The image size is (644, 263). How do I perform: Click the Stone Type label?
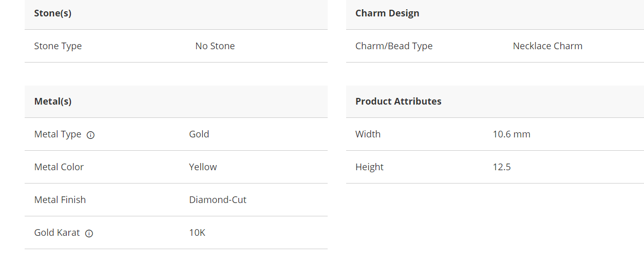[58, 46]
